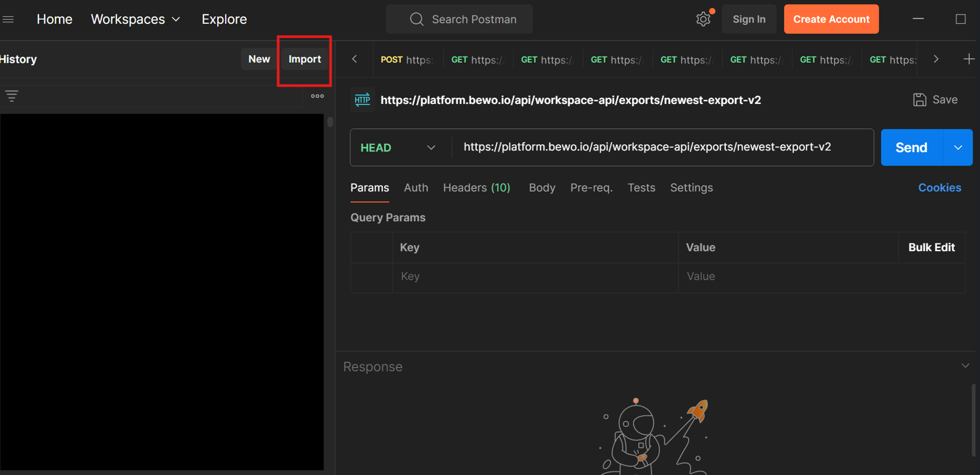Click the query param Key field
Screen dimensions: 980x475
point(535,277)
